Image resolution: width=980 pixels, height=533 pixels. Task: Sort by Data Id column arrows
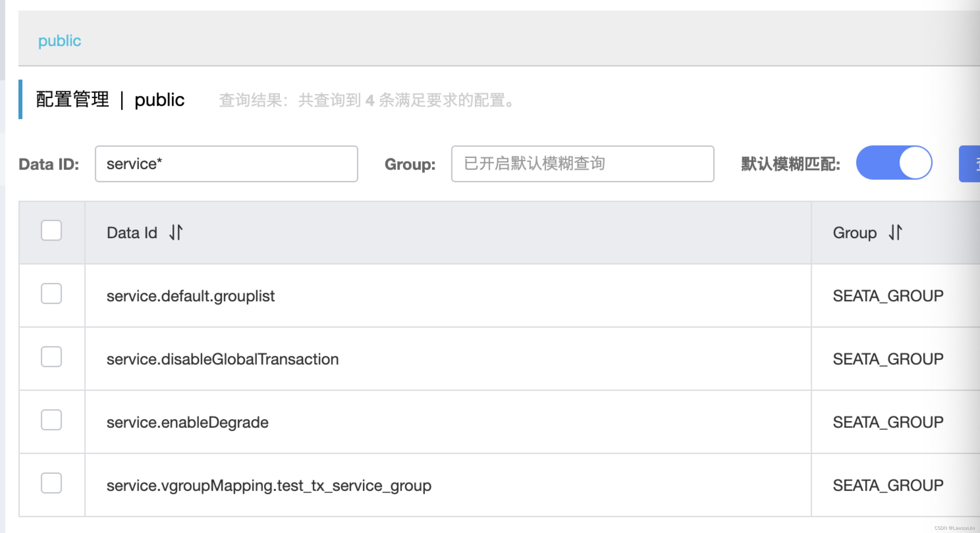tap(176, 232)
